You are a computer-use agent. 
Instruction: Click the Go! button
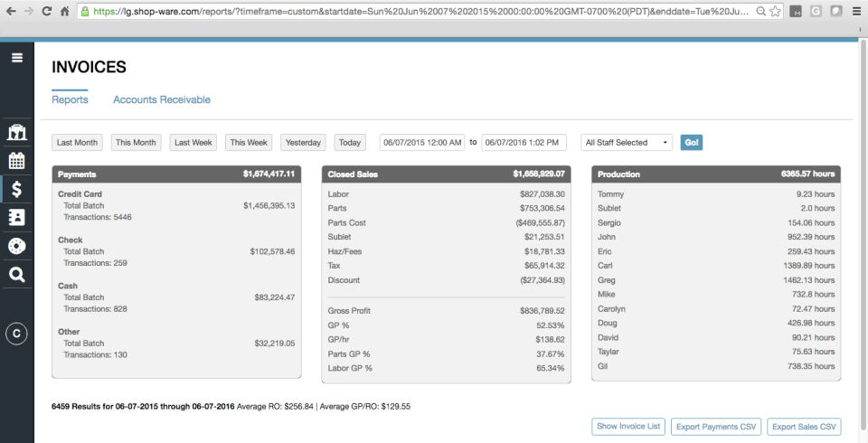click(691, 142)
